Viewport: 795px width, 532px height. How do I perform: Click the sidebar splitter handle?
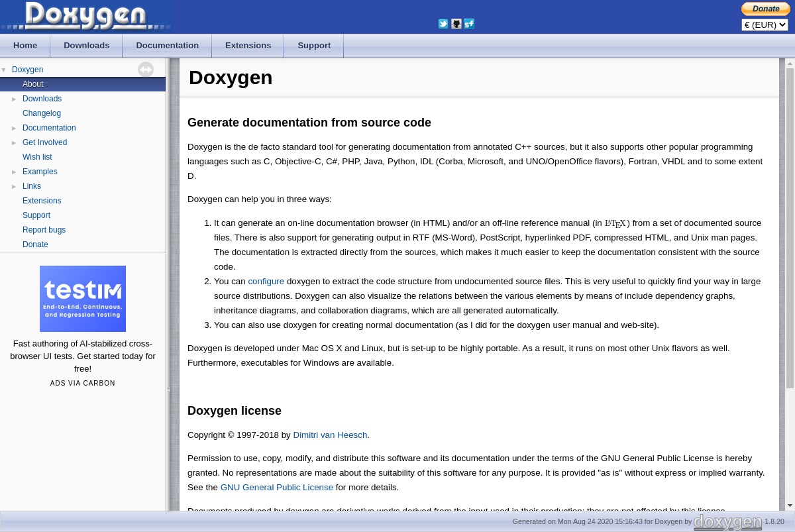pos(168,390)
